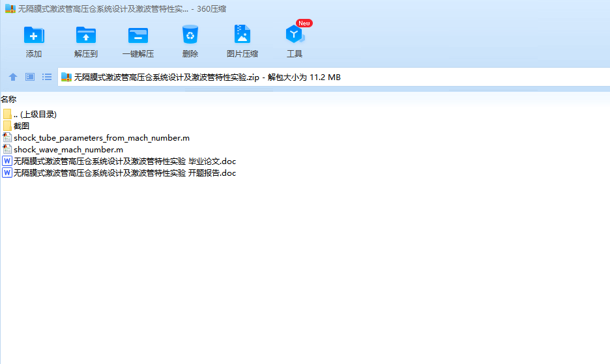
Task: Click the icon of shock_wave_mach_number.m
Action: click(7, 149)
